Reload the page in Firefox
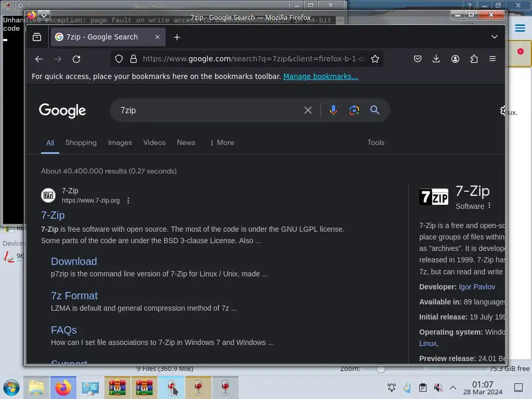Screen dimensions: 532x399 pos(76,59)
